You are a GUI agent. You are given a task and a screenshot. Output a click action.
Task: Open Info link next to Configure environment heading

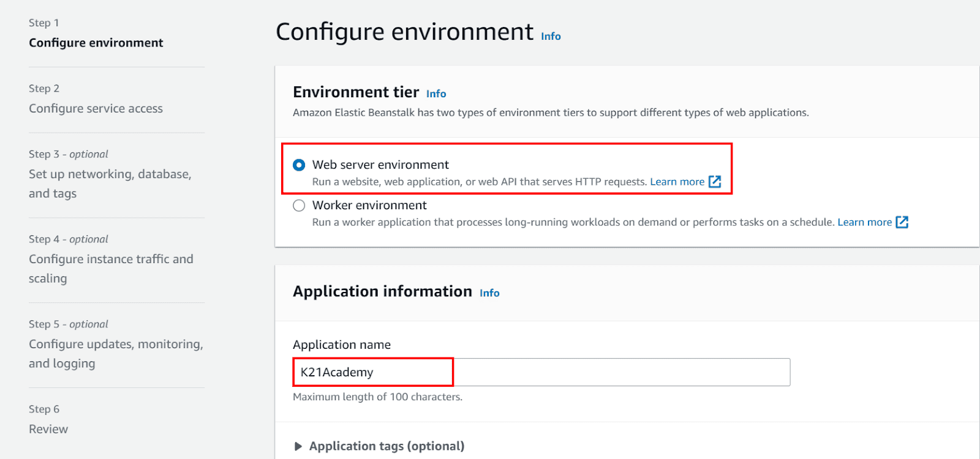pyautogui.click(x=551, y=37)
